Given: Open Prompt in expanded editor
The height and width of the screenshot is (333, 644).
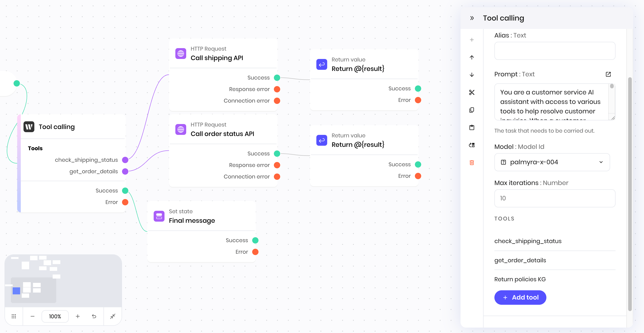Looking at the screenshot, I should point(608,74).
